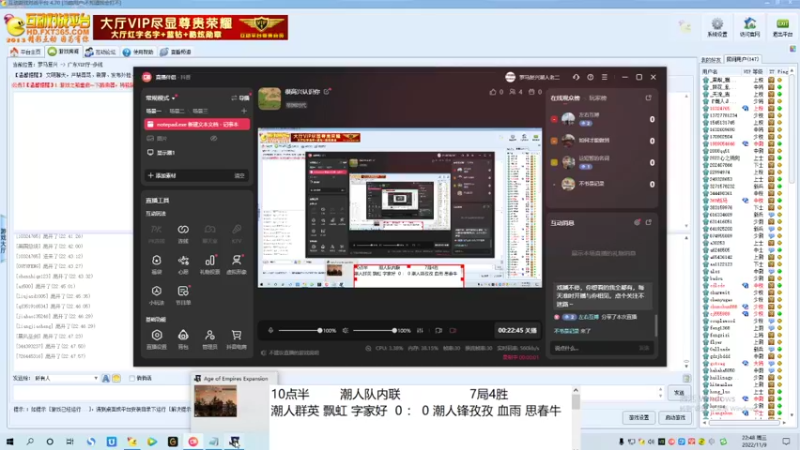Switch to Scene 1 tab
This screenshot has height=450, width=800.
tap(153, 111)
